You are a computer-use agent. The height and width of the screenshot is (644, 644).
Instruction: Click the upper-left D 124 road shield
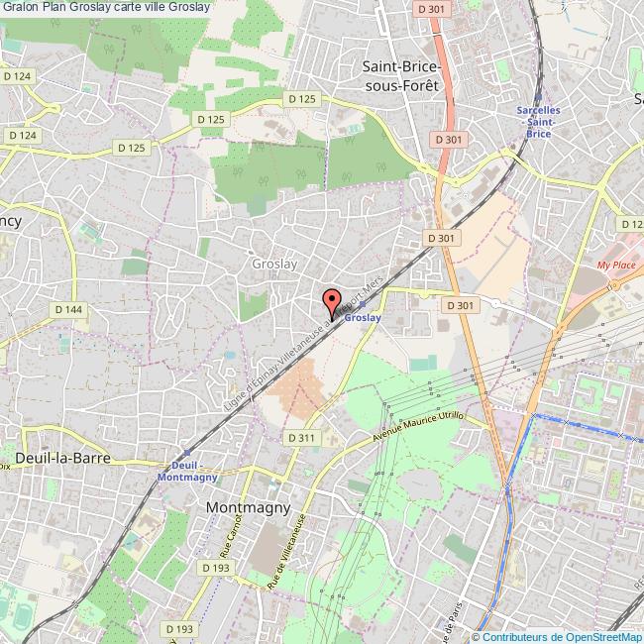tap(17, 76)
